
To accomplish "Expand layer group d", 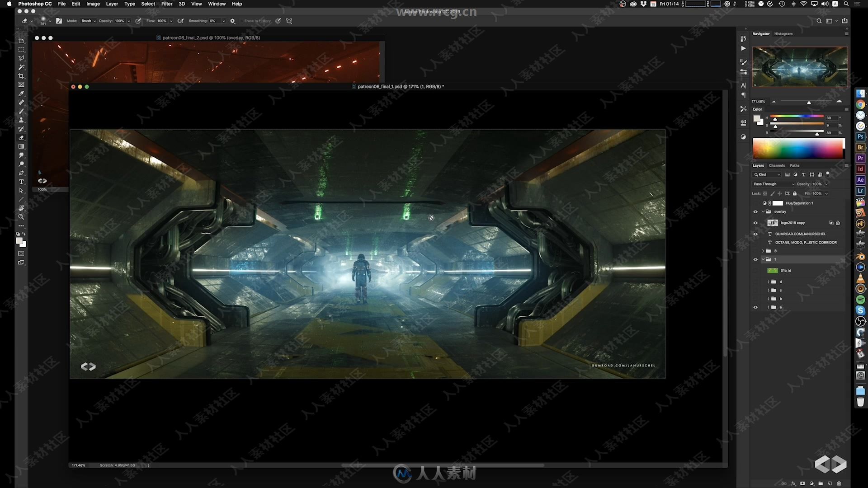I will (769, 282).
